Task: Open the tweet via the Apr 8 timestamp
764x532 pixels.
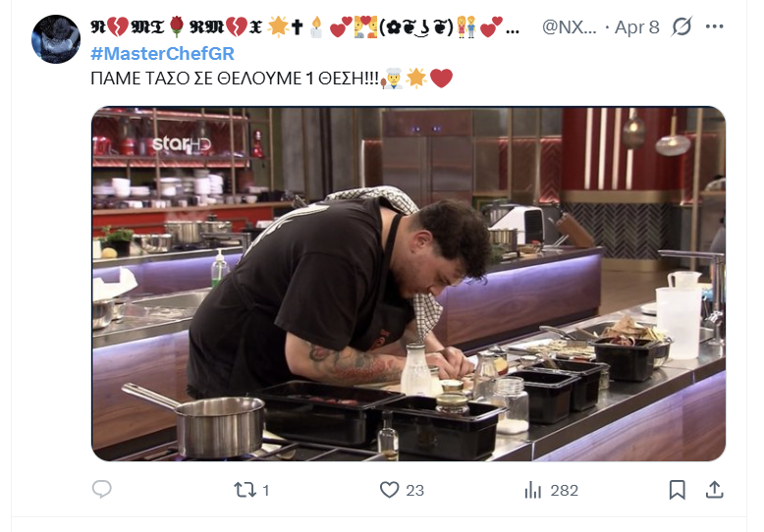Action: point(636,27)
